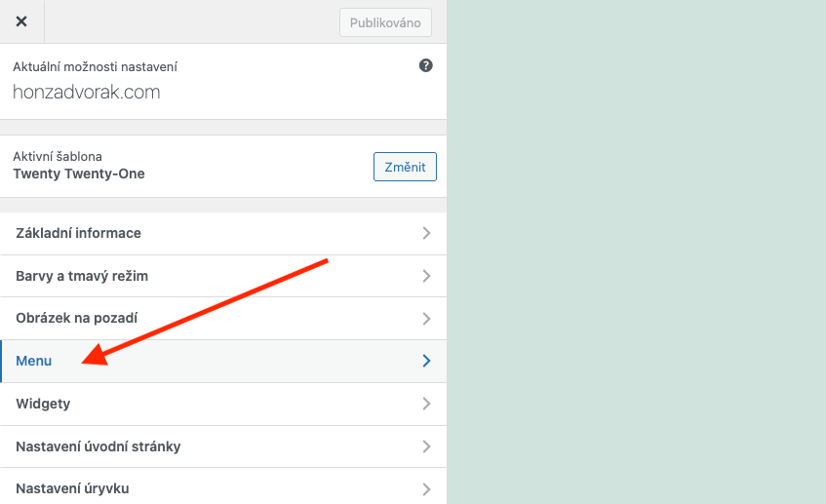Expand chevron beside Nastavení úvodní stránky
The image size is (826, 504).
427,446
